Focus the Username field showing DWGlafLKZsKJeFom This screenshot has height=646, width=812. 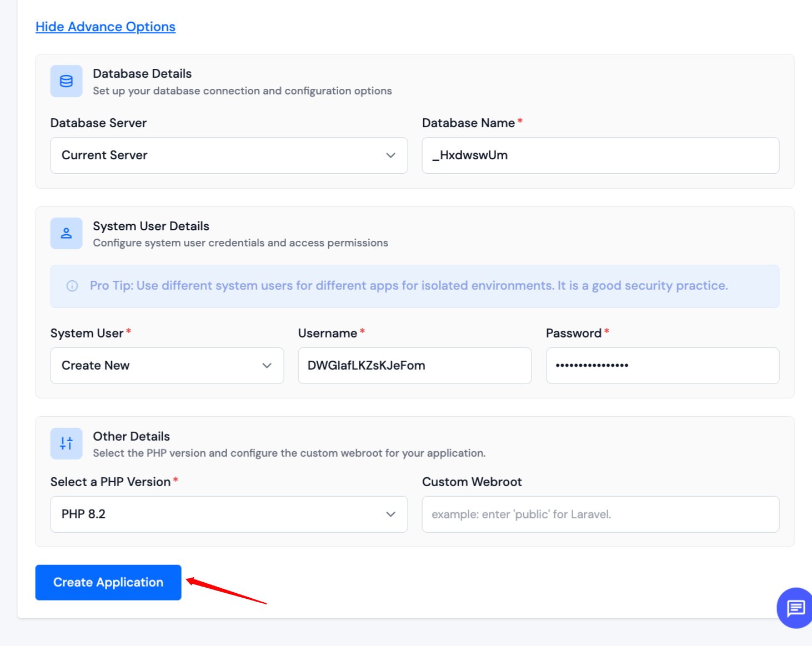point(414,365)
